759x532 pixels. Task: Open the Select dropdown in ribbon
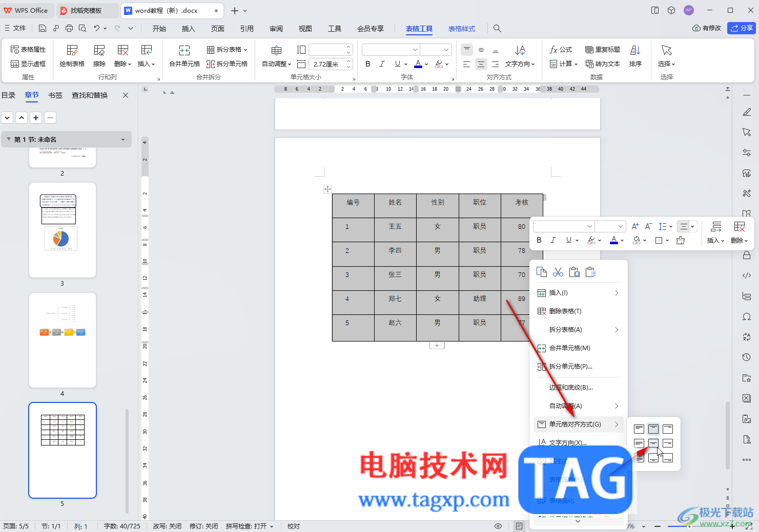(x=666, y=55)
